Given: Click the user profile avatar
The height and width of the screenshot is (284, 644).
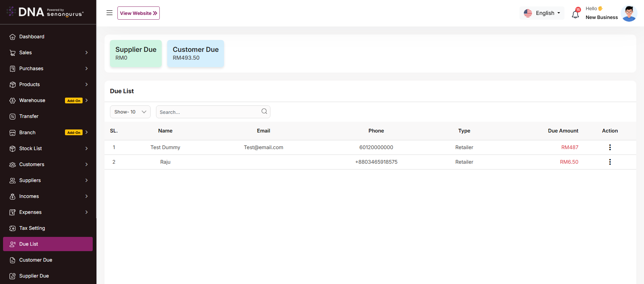Looking at the screenshot, I should coord(629,13).
